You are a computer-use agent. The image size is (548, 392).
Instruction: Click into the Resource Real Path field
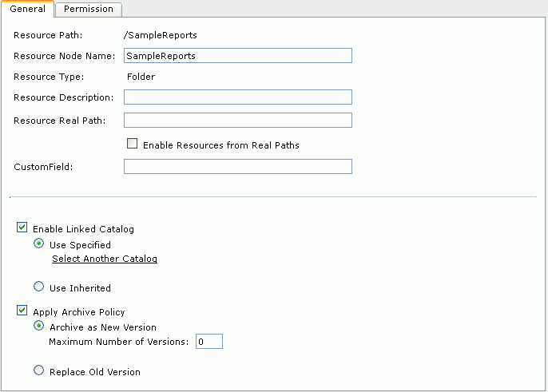coord(238,120)
